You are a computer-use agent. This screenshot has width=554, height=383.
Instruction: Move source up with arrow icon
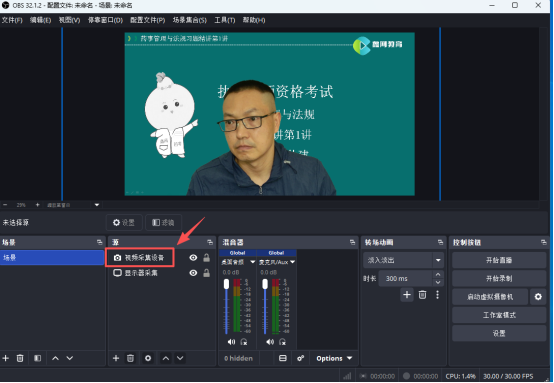(x=166, y=358)
